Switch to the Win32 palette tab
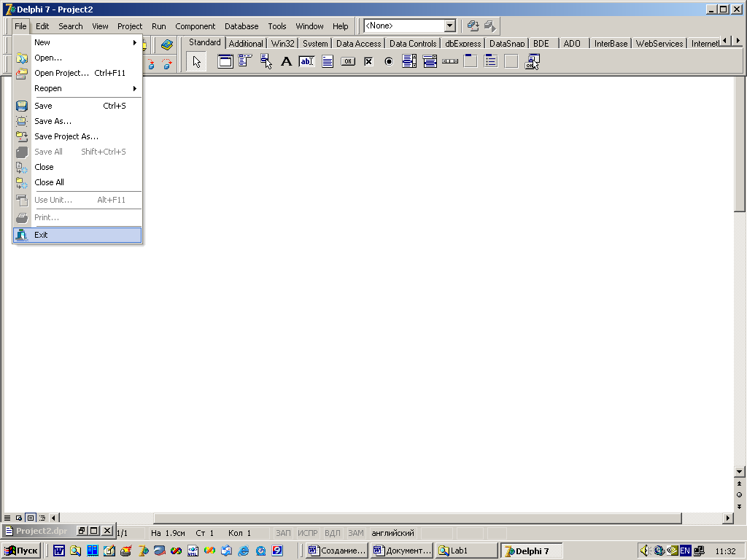Screen dimensions: 747x560 [x=282, y=43]
